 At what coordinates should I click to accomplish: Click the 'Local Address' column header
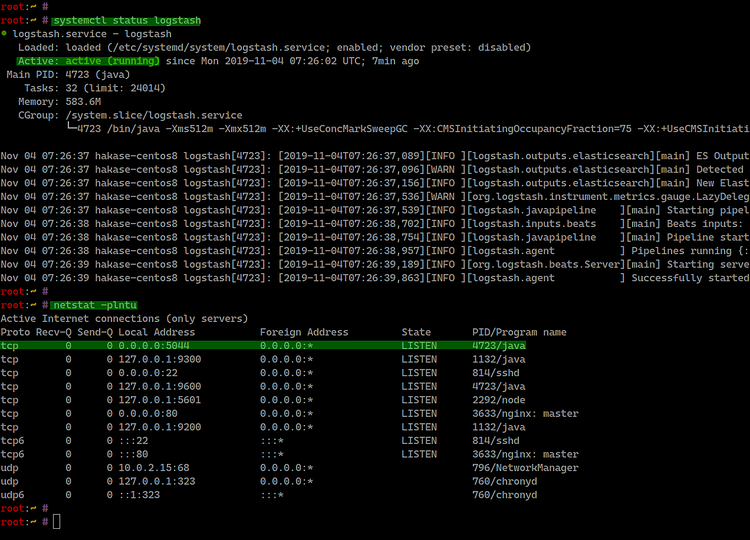(156, 332)
